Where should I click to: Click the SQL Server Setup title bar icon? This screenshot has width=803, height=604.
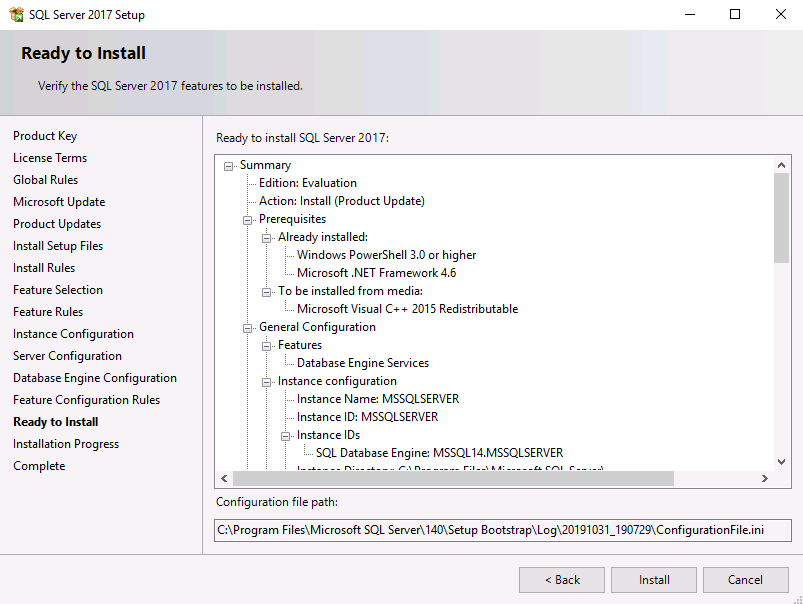(x=16, y=14)
